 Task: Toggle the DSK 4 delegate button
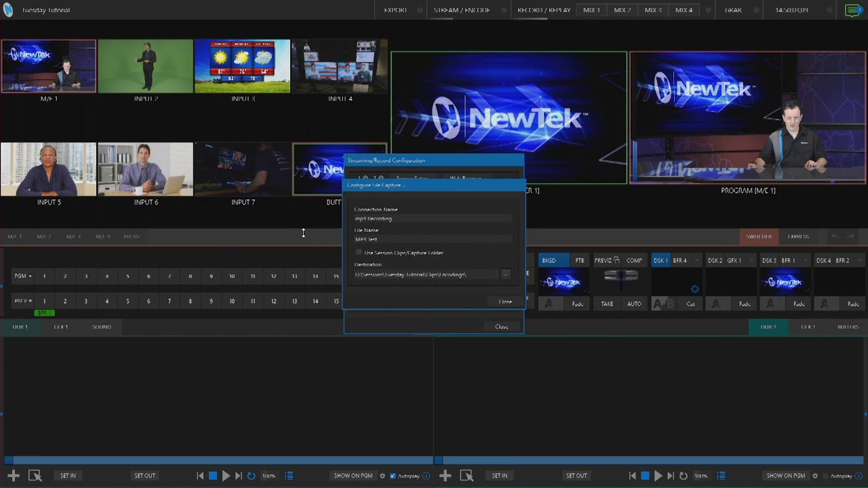tap(823, 260)
